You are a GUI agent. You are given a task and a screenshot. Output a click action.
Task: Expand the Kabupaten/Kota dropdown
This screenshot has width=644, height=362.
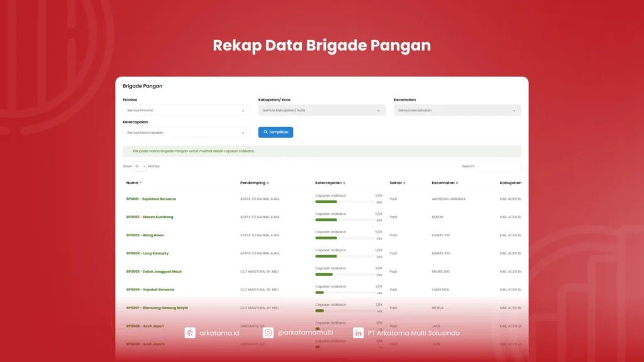point(321,111)
